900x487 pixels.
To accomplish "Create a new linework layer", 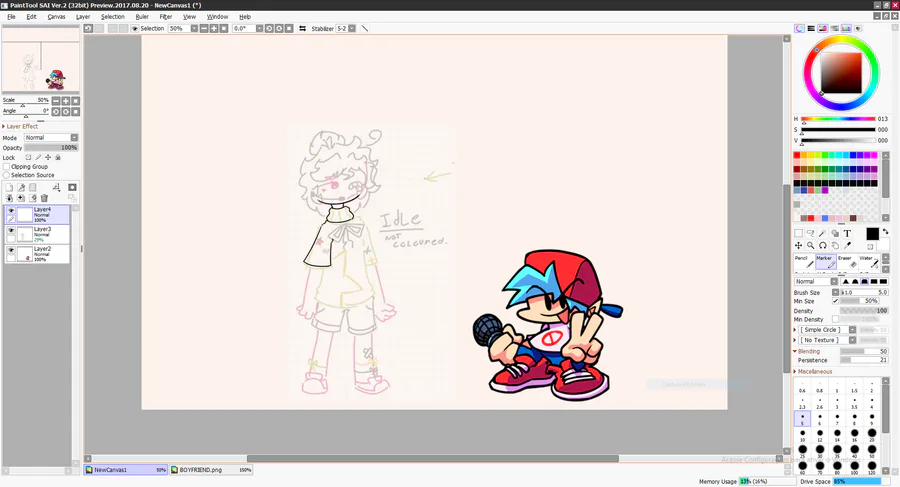I will point(21,187).
